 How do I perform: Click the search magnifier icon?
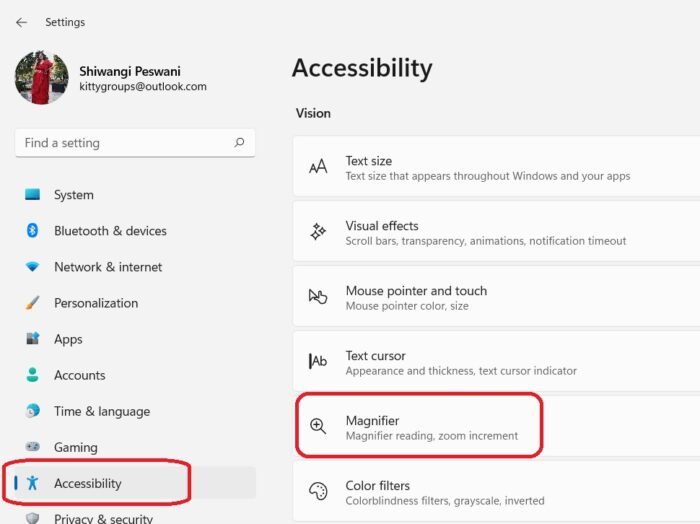(x=239, y=143)
